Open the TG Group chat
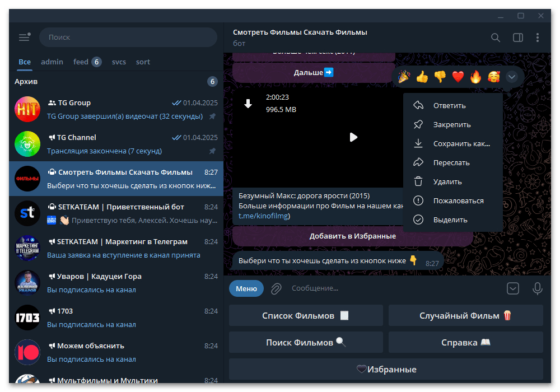The width and height of the screenshot is (560, 392). point(116,109)
